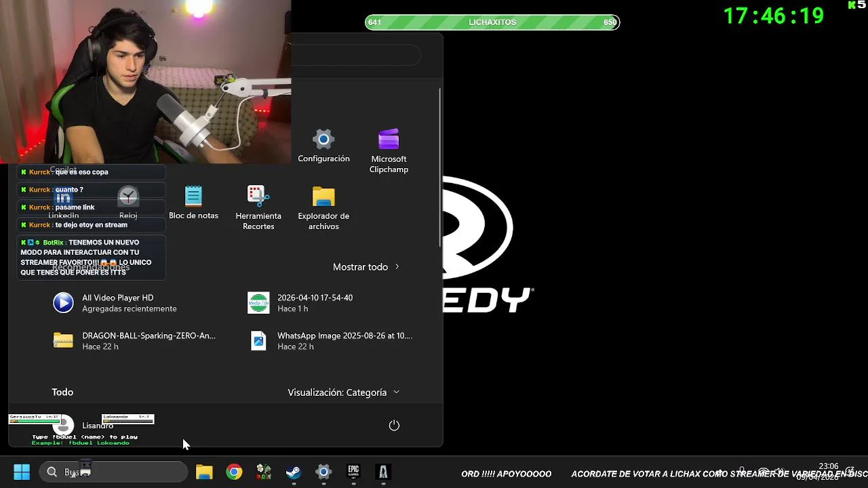This screenshot has height=488, width=868.
Task: Open the Reloj app
Action: tap(128, 203)
